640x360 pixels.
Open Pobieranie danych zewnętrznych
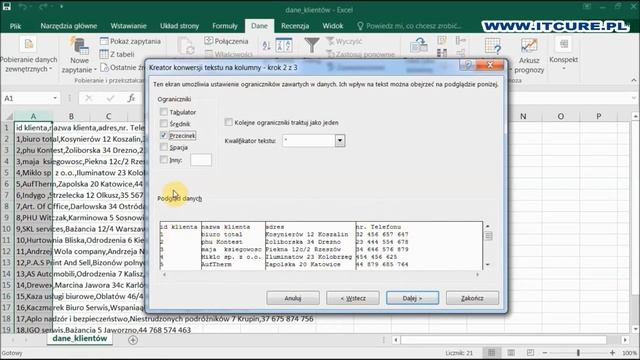[x=29, y=56]
